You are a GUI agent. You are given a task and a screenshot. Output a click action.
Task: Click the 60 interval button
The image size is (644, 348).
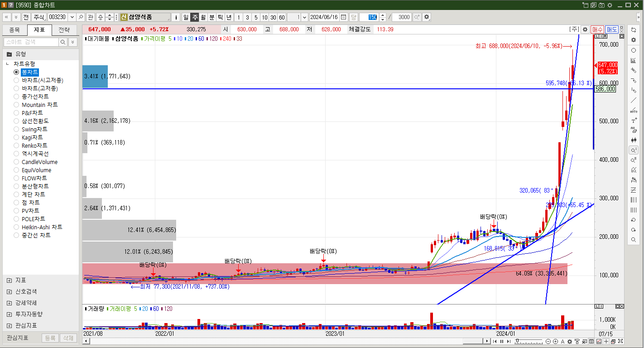[282, 17]
